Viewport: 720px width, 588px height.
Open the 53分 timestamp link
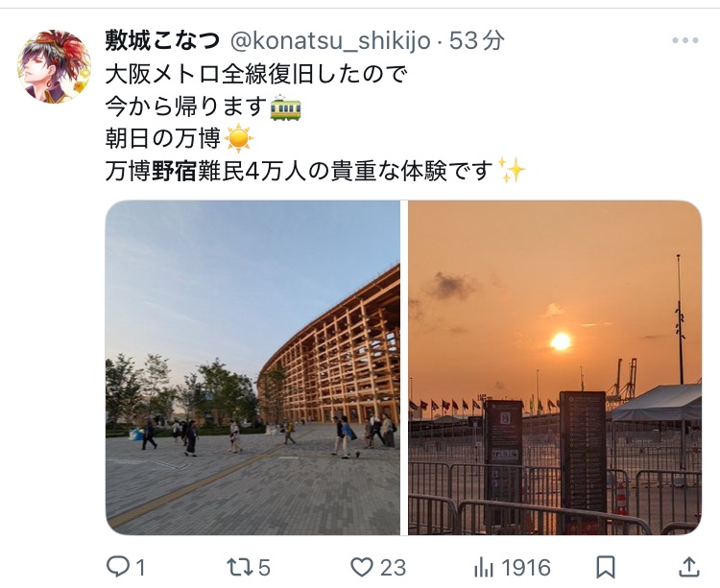pos(476,41)
